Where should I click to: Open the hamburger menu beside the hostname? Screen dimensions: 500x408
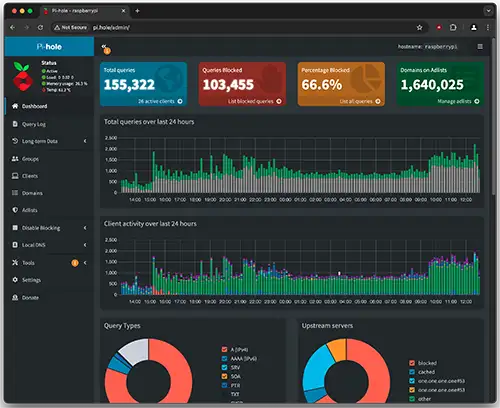[x=480, y=47]
